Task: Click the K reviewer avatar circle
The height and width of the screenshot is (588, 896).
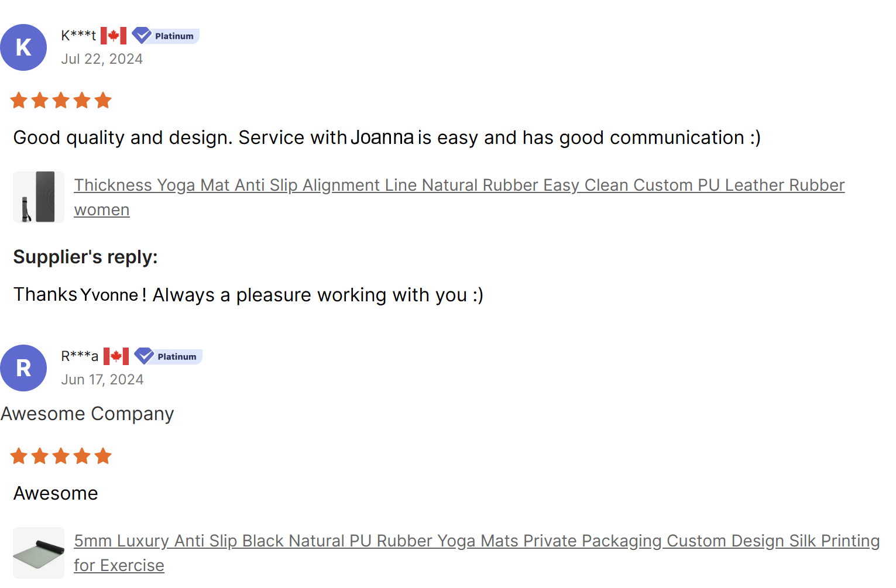Action: pyautogui.click(x=23, y=47)
